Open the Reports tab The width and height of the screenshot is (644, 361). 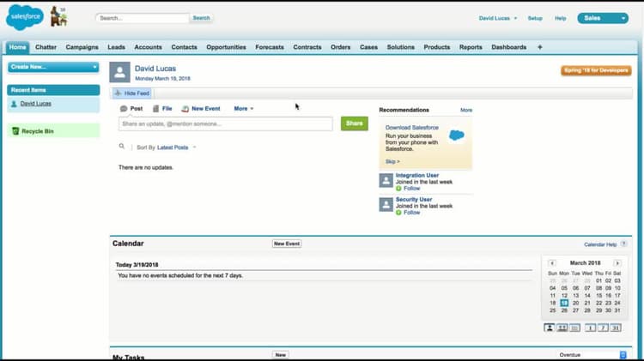(x=471, y=47)
